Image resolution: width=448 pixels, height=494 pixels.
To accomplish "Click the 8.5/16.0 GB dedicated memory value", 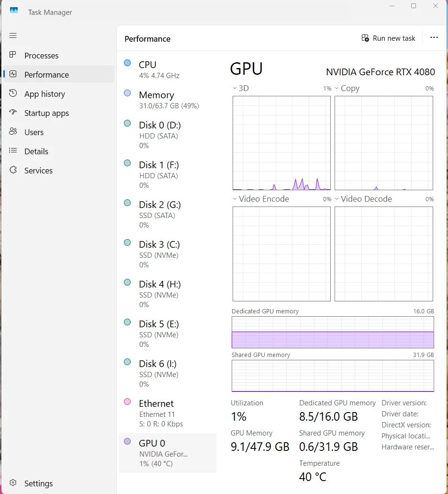I will [328, 416].
